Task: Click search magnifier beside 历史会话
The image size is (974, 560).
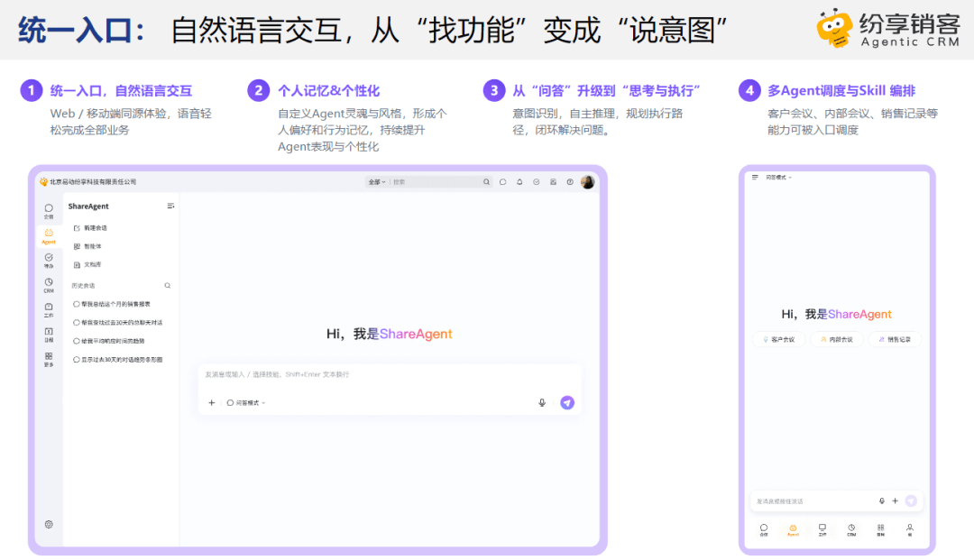Action: pyautogui.click(x=167, y=286)
